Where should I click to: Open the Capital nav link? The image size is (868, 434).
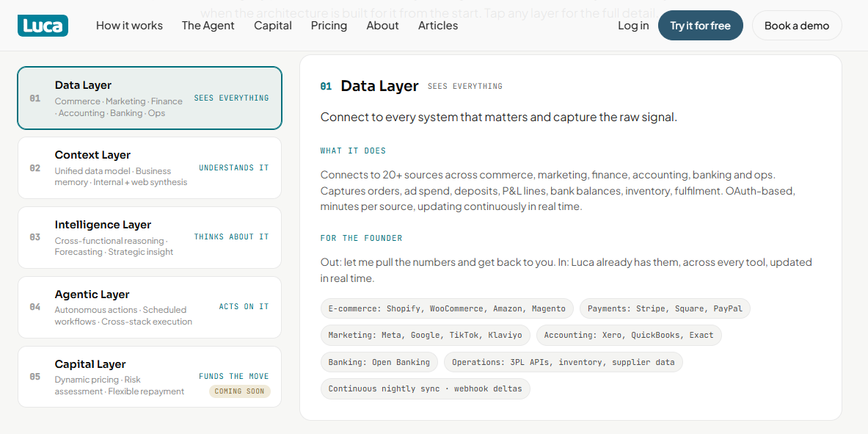click(272, 26)
